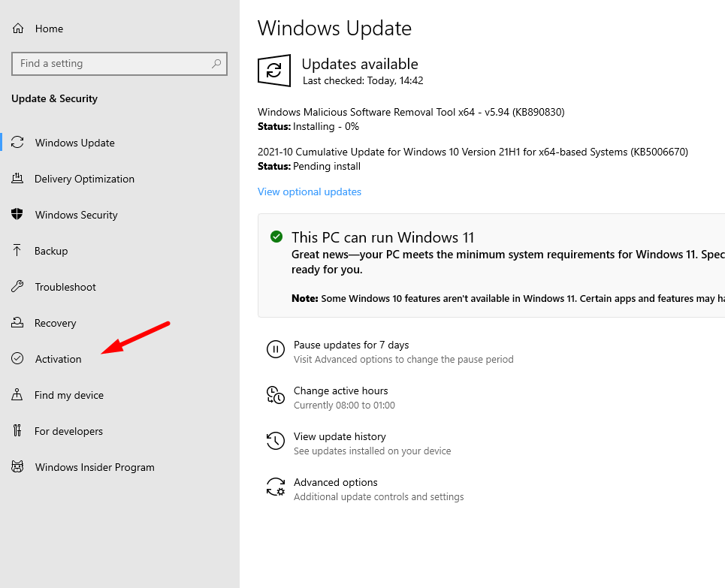Focus the Find a setting search box

tap(119, 63)
